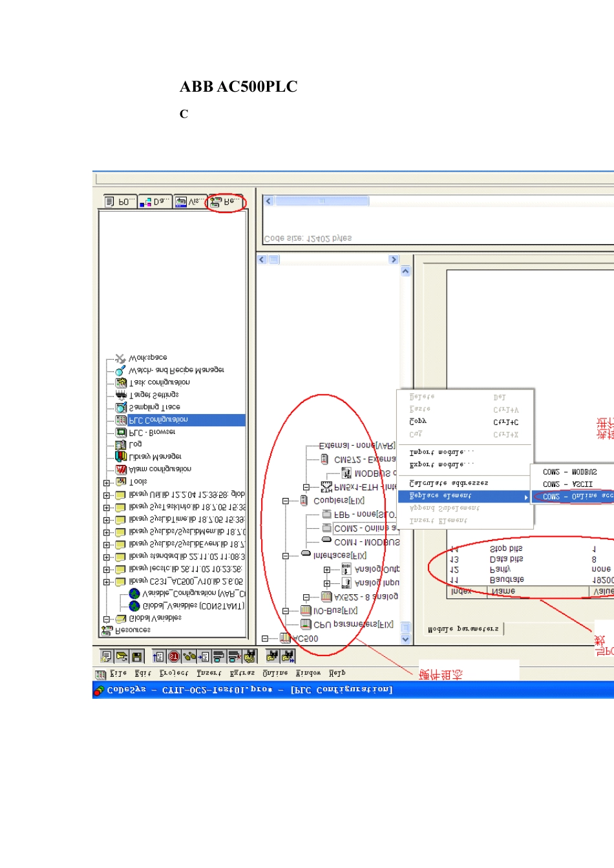Switch to the Visualizations tab
This screenshot has width=614, height=868.
click(190, 201)
